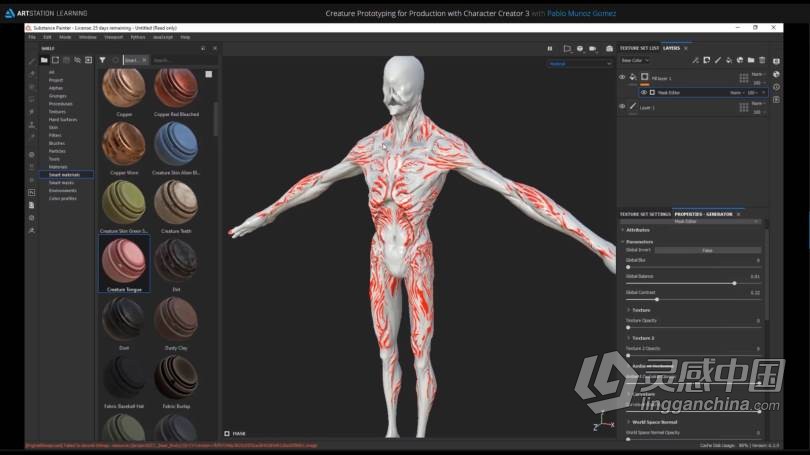
Task: Select the Copper Red Bleached smart material
Action: click(x=176, y=93)
